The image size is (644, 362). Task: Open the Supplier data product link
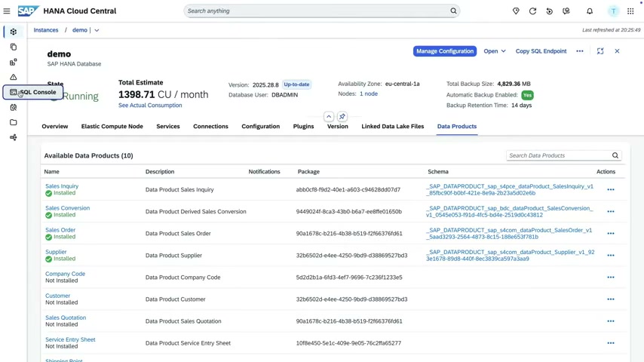(x=56, y=252)
